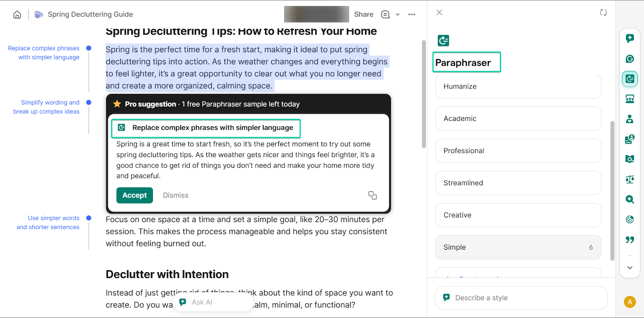Click the Share button
The height and width of the screenshot is (318, 644).
pos(363,14)
